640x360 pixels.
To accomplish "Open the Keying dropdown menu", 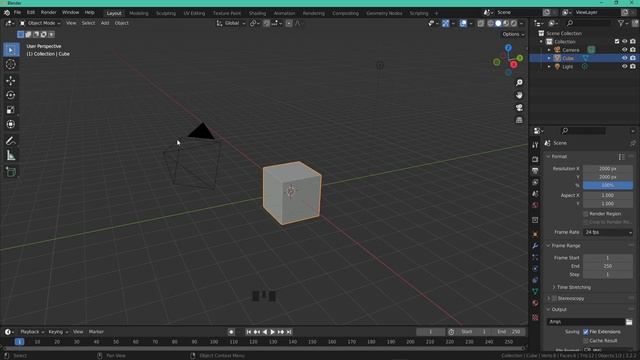I will (x=58, y=332).
